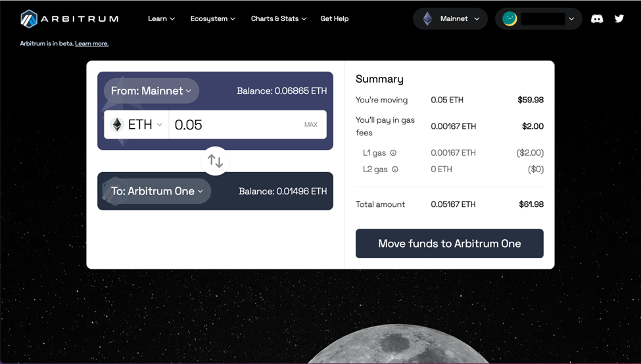The height and width of the screenshot is (364, 641).
Task: Click the $61.98 total value
Action: [x=531, y=204]
